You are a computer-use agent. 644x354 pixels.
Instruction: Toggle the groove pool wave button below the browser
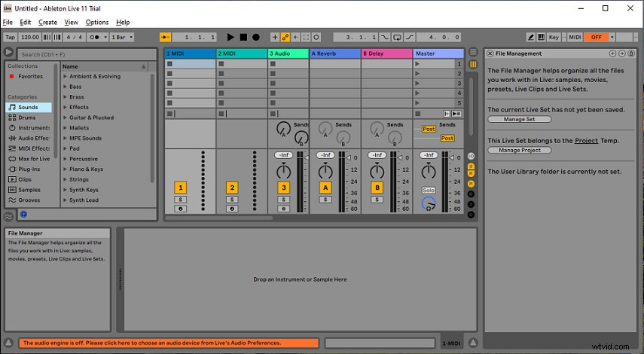click(8, 216)
